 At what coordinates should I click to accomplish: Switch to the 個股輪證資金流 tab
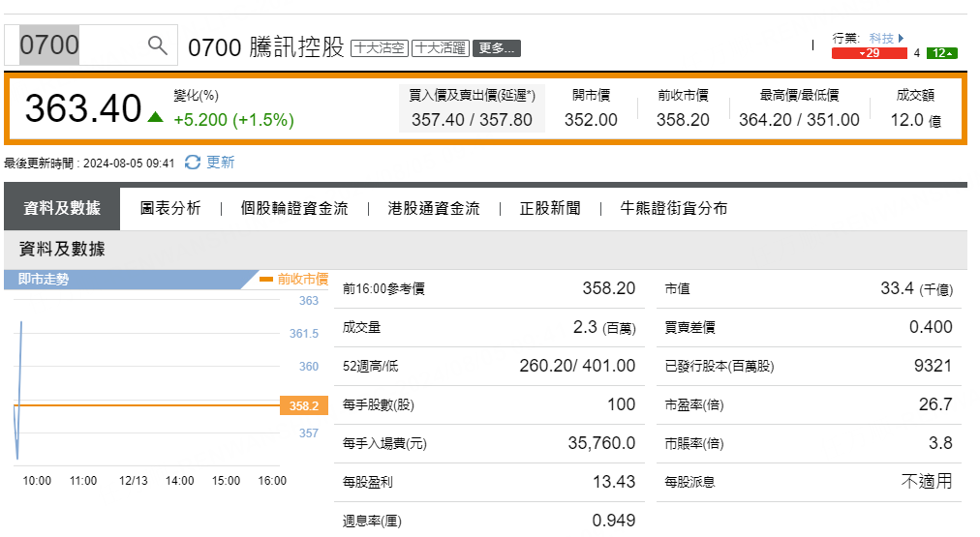click(294, 208)
